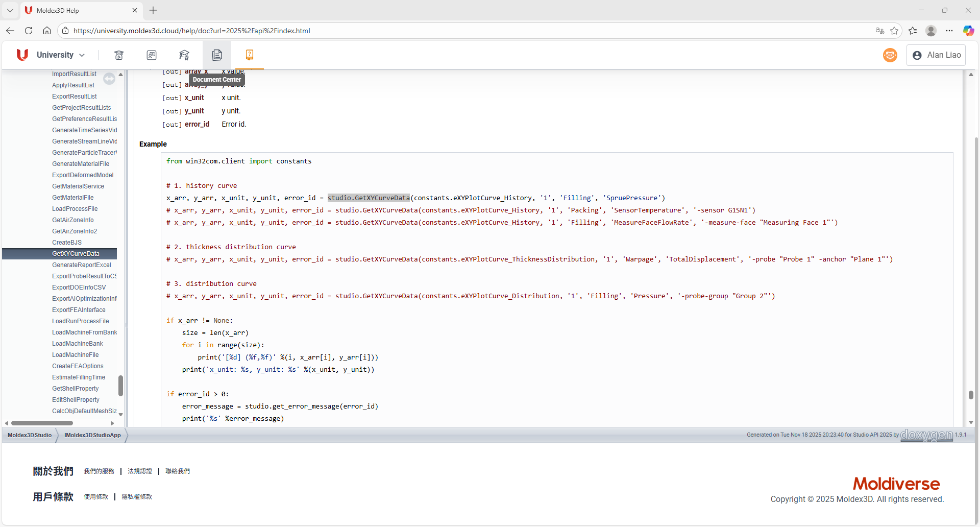
Task: Click the orange help book icon
Action: click(x=250, y=55)
